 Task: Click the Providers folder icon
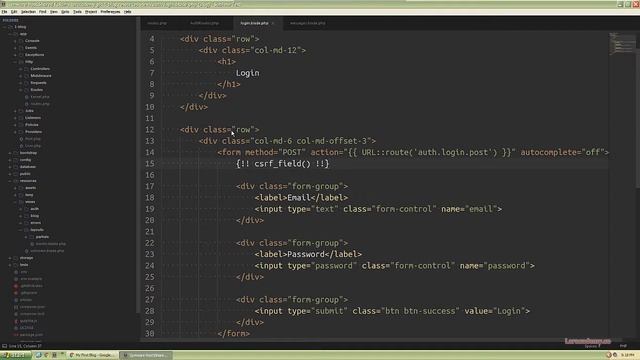pyautogui.click(x=21, y=132)
